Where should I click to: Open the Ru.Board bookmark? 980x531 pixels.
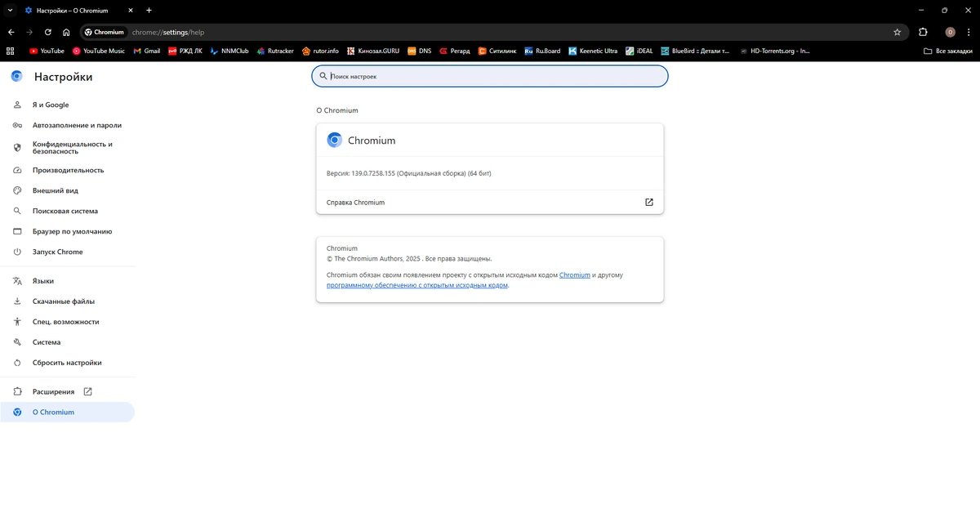543,51
